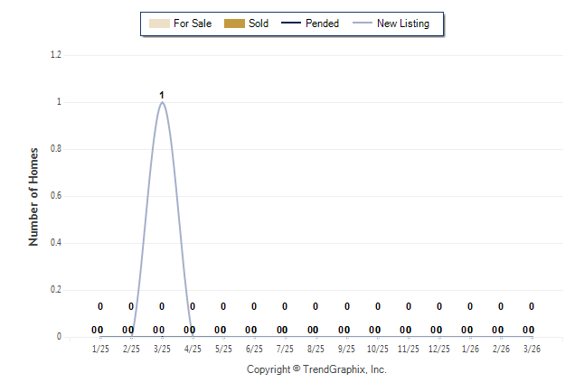The width and height of the screenshot is (584, 392).
Task: Click the 1.2 y-axis value
Action: (x=55, y=55)
